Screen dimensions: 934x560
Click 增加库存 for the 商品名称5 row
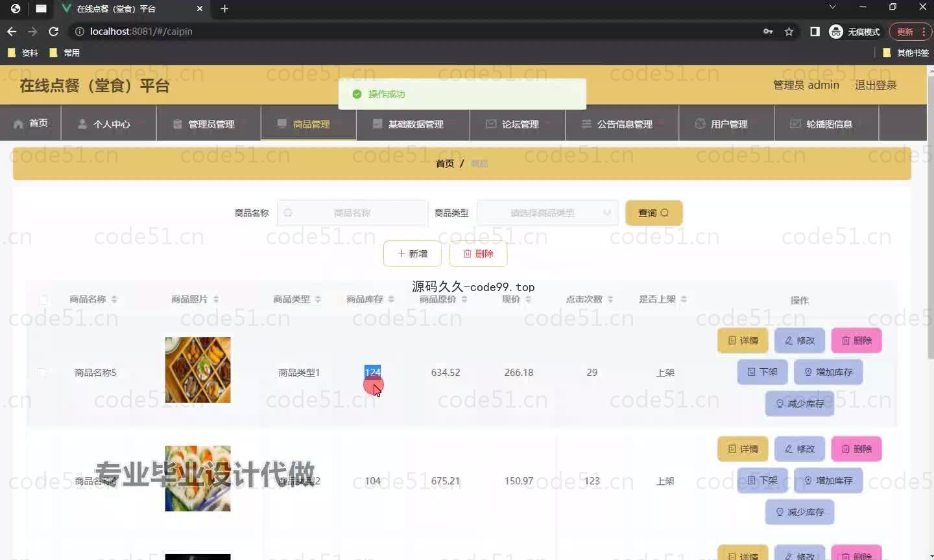(x=828, y=372)
